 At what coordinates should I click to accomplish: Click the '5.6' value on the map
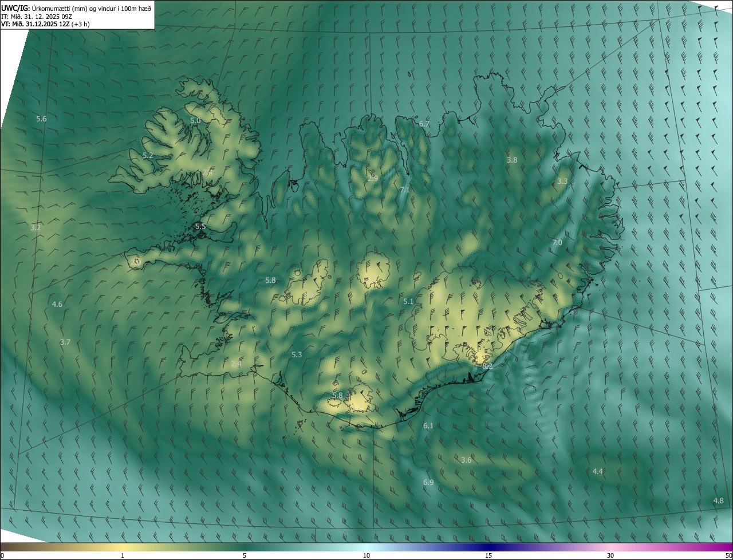41,119
